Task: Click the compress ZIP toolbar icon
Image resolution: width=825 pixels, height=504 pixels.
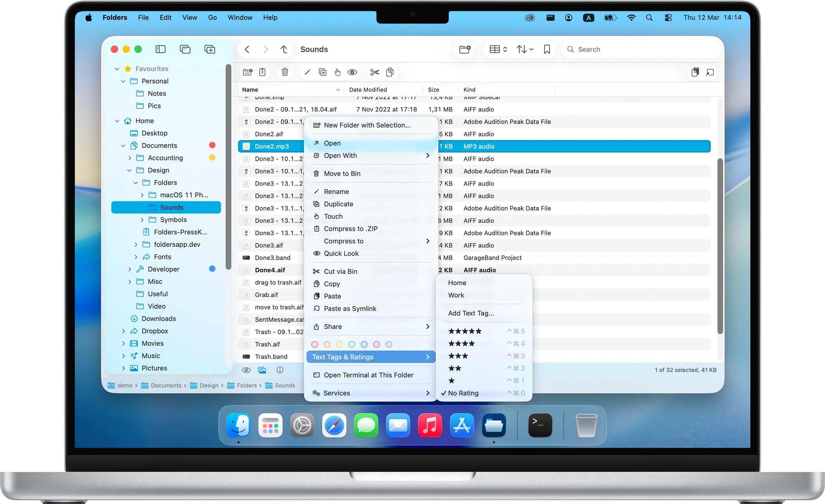Action: pos(262,72)
